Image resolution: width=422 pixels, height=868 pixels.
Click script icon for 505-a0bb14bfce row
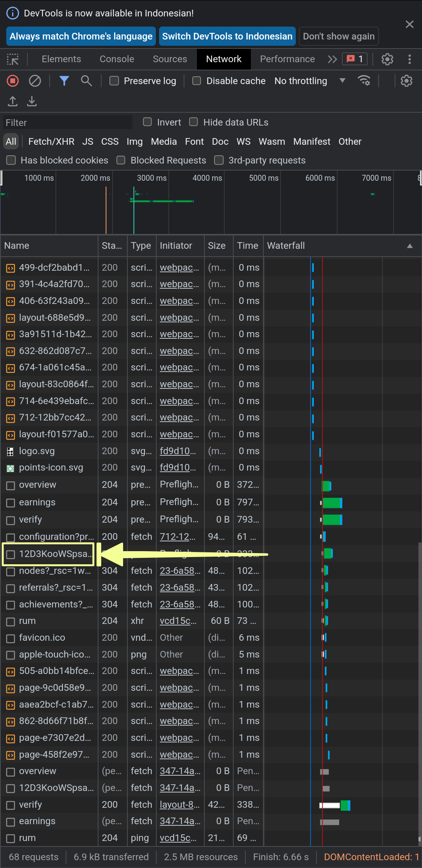[11, 672]
